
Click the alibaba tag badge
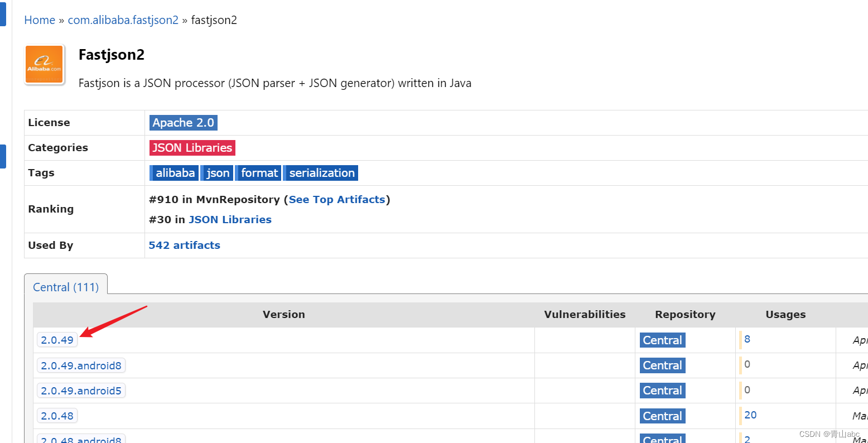point(173,172)
